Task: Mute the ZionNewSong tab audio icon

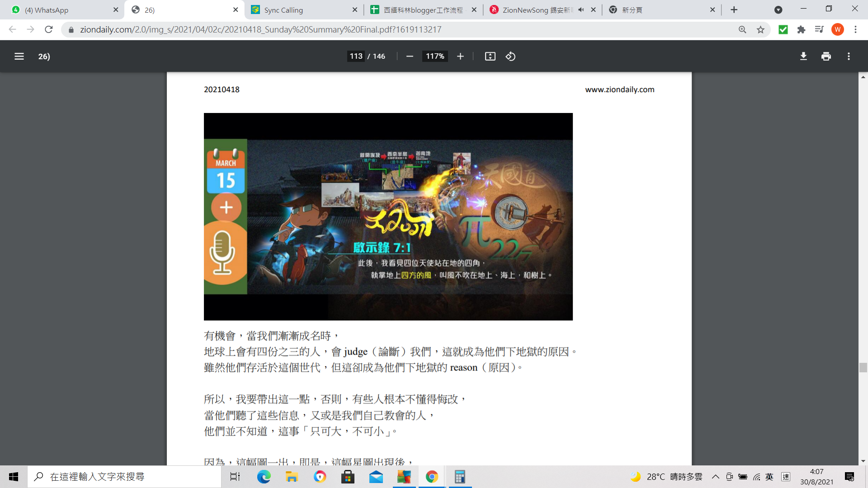Action: (581, 10)
